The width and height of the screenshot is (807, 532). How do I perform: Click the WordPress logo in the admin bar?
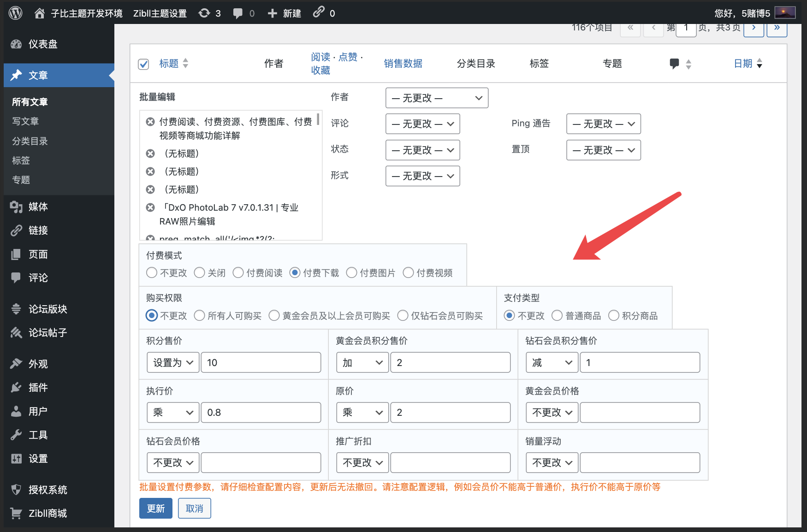tap(15, 12)
